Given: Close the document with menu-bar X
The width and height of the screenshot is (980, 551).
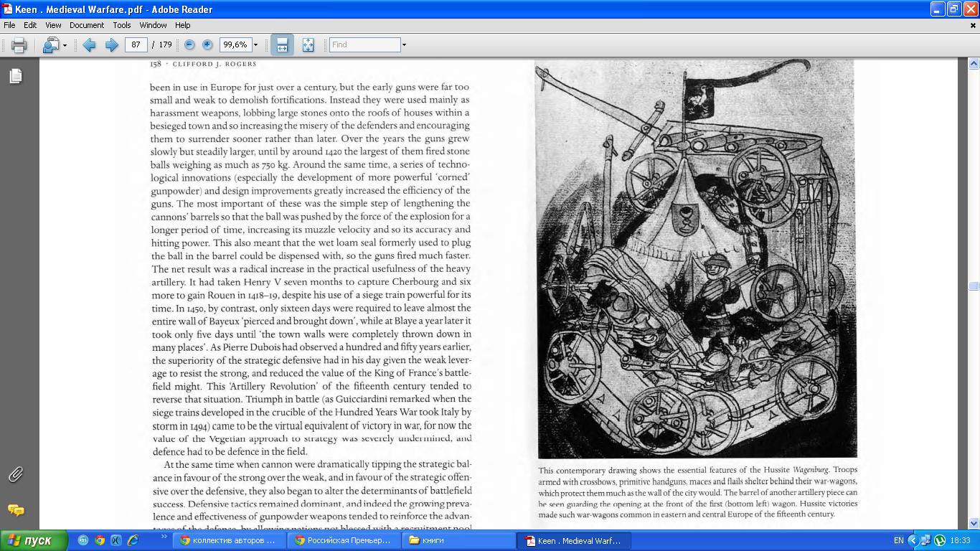Looking at the screenshot, I should [974, 26].
